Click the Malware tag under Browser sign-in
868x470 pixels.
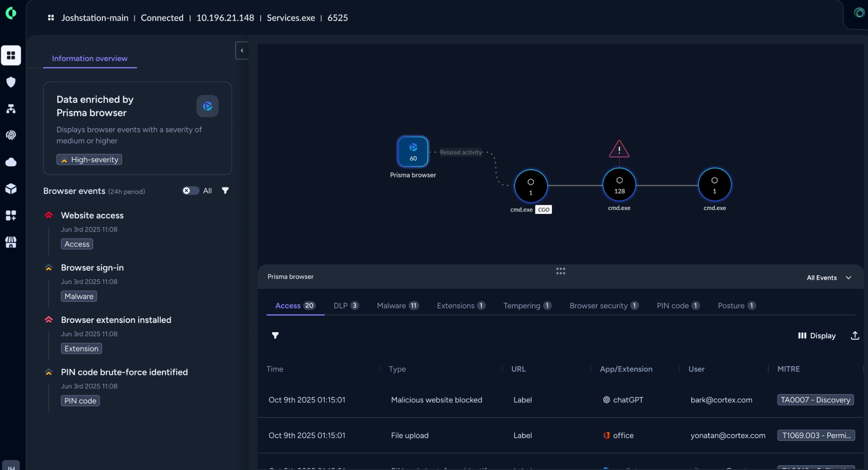[79, 296]
